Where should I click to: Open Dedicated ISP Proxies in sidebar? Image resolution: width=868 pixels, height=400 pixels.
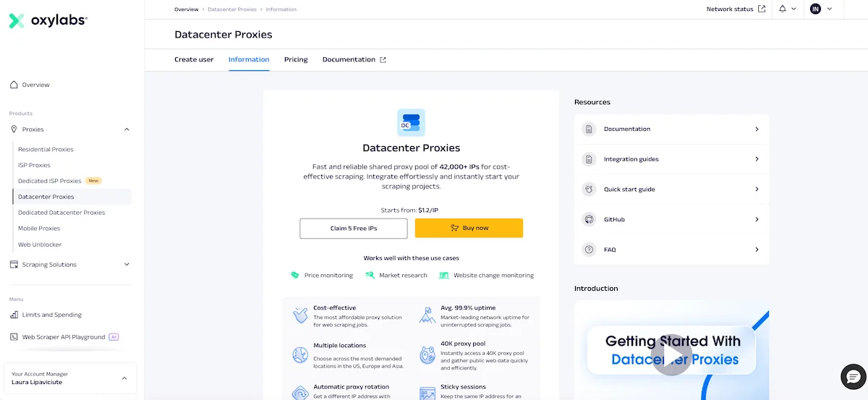(x=49, y=181)
